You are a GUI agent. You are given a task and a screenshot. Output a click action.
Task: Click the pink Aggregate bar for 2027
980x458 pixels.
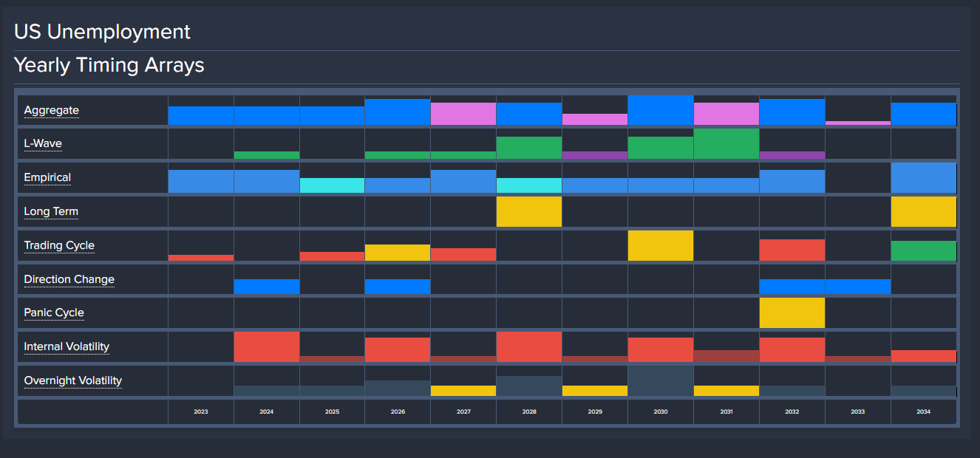pos(463,114)
